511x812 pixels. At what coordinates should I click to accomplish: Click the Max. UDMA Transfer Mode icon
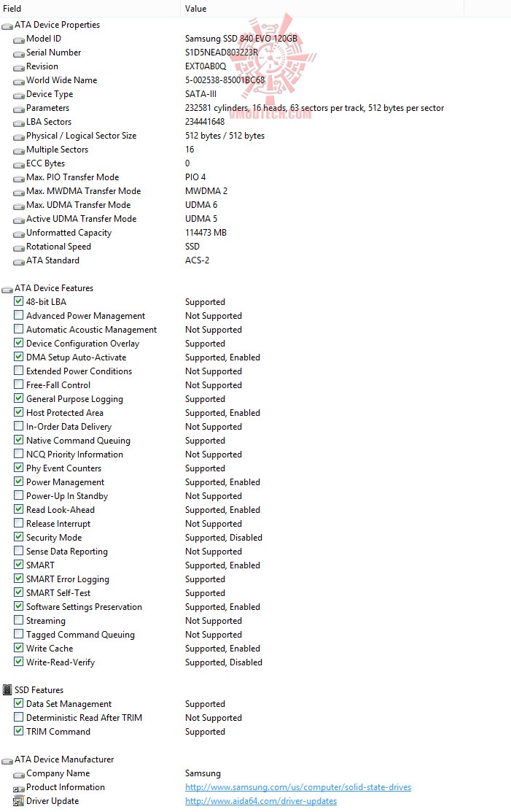coord(19,206)
